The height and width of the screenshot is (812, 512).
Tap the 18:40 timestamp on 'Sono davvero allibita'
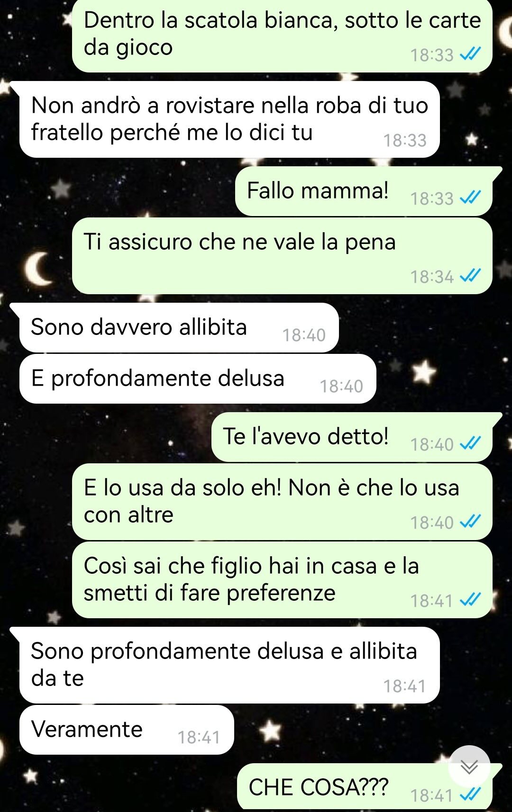304,335
